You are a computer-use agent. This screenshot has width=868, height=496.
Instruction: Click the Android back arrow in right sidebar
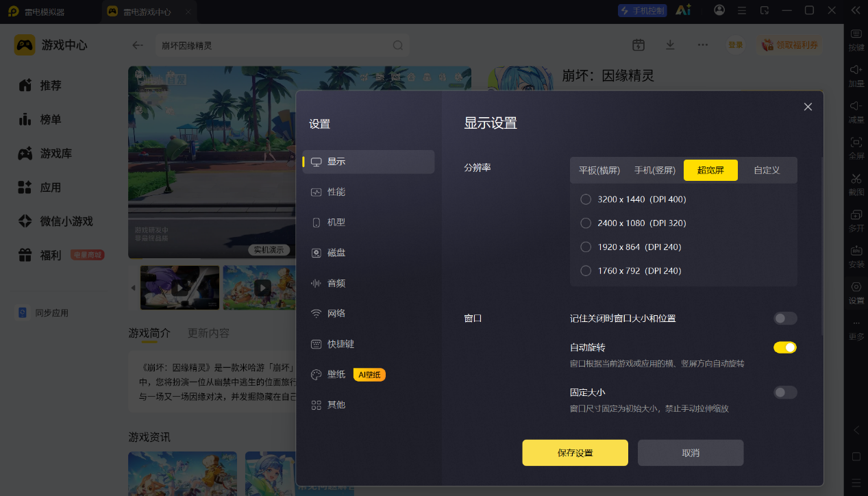click(856, 430)
